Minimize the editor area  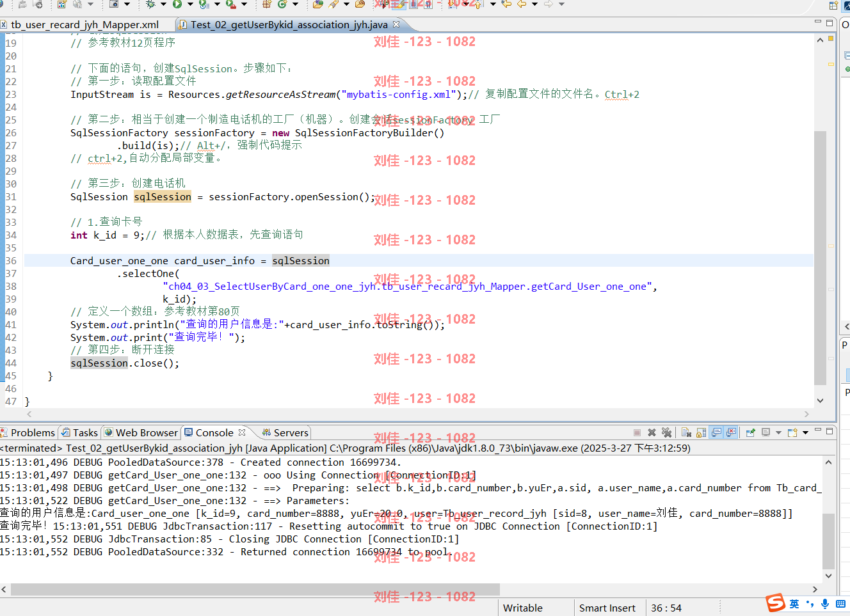coord(818,22)
